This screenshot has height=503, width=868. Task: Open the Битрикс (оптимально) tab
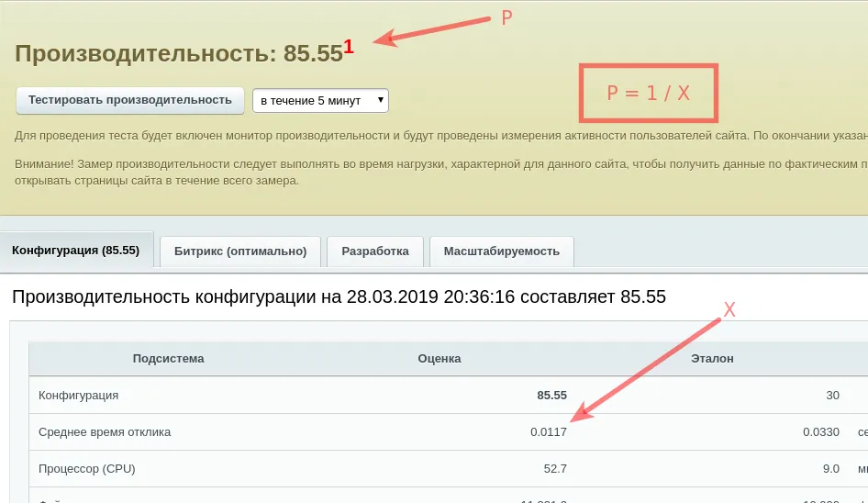coord(239,251)
